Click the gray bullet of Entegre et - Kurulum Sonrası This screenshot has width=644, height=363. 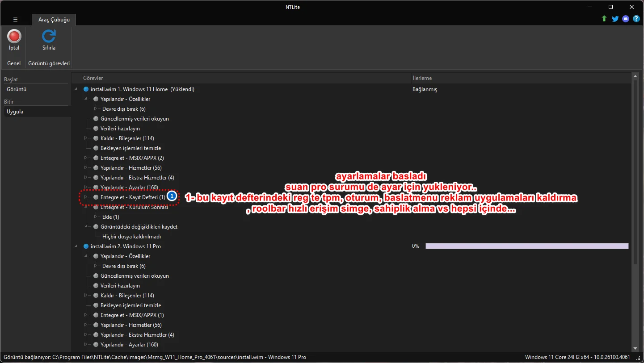[x=96, y=207]
